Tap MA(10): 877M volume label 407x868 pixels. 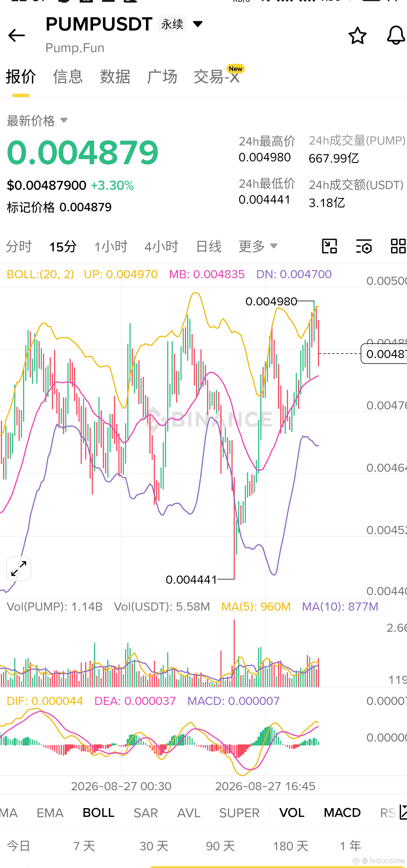pos(340,606)
